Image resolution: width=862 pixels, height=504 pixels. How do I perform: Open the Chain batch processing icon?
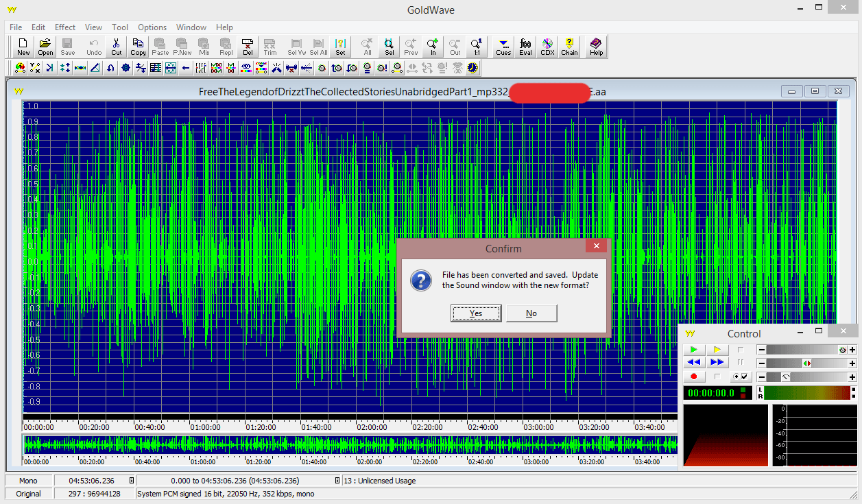click(569, 47)
